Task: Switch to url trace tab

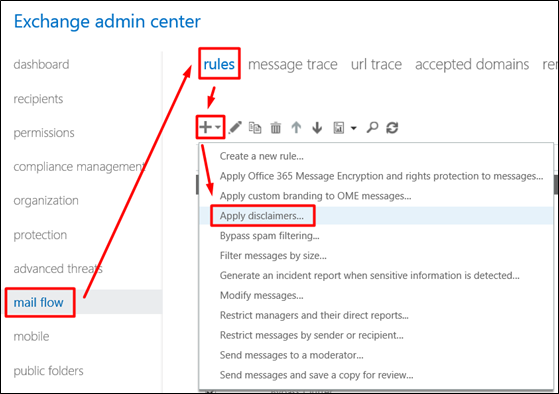Action: 376,65
